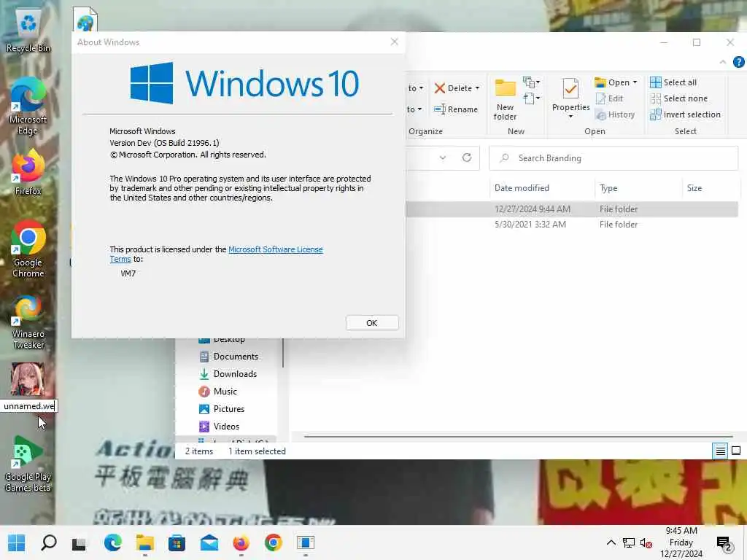Screen dimensions: 747x560
Task: Open Task View on the taskbar
Action: (x=80, y=542)
